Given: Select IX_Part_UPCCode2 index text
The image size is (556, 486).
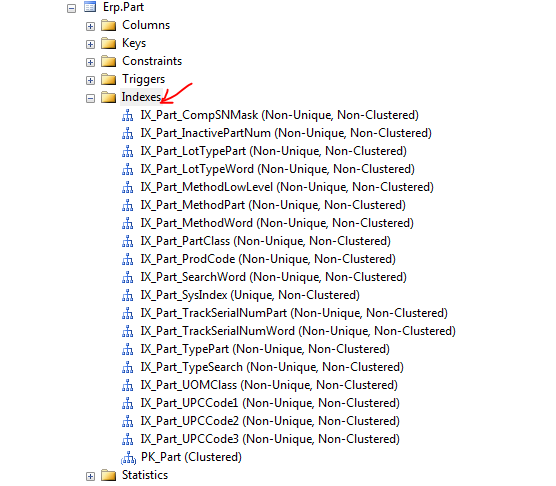Looking at the screenshot, I should pos(270,421).
